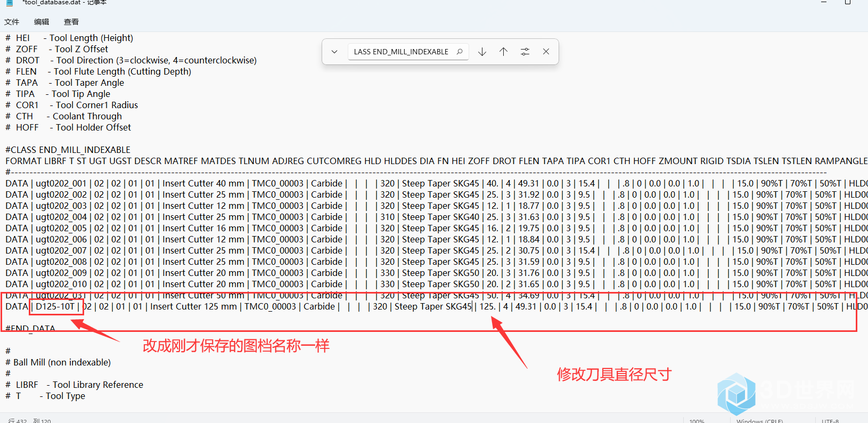This screenshot has width=868, height=423.
Task: Click ugt0202_008 entry
Action: (61, 262)
